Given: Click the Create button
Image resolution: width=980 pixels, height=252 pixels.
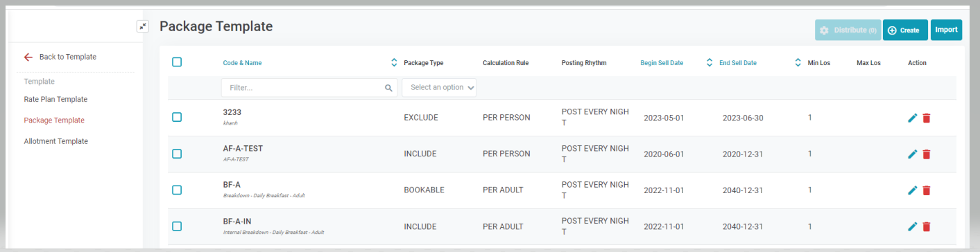Looking at the screenshot, I should pyautogui.click(x=905, y=30).
